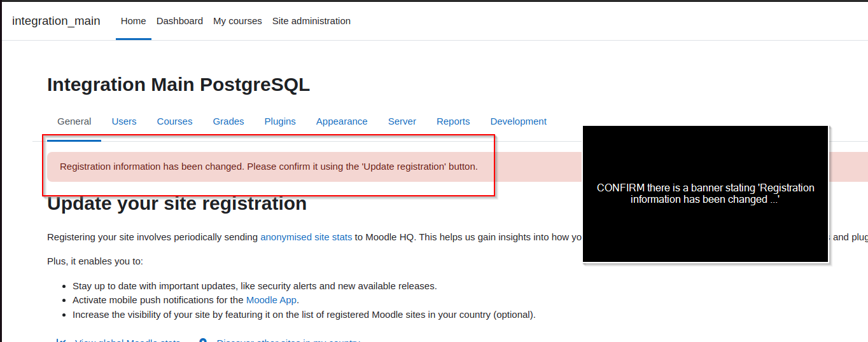Viewport: 868px width, 342px height.
Task: Switch to the Appearance tab
Action: [342, 121]
